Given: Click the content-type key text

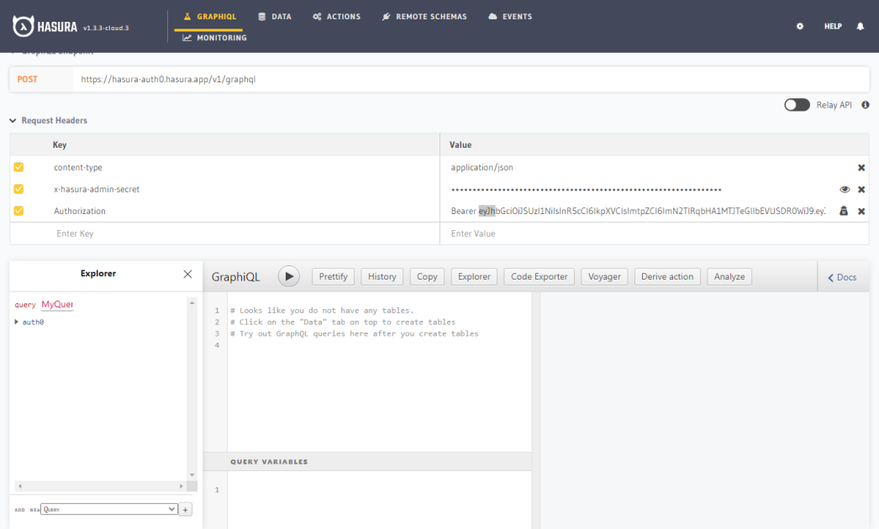Looking at the screenshot, I should [x=78, y=168].
